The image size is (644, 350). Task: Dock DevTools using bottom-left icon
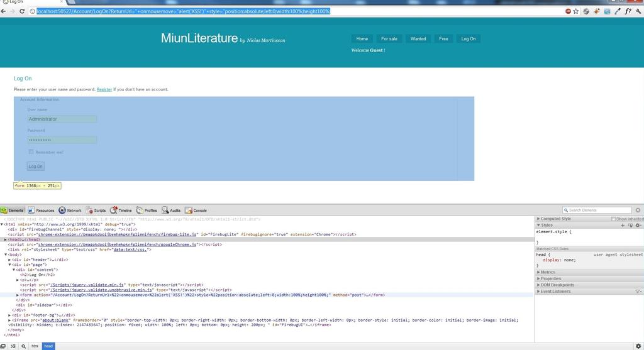coord(3,346)
